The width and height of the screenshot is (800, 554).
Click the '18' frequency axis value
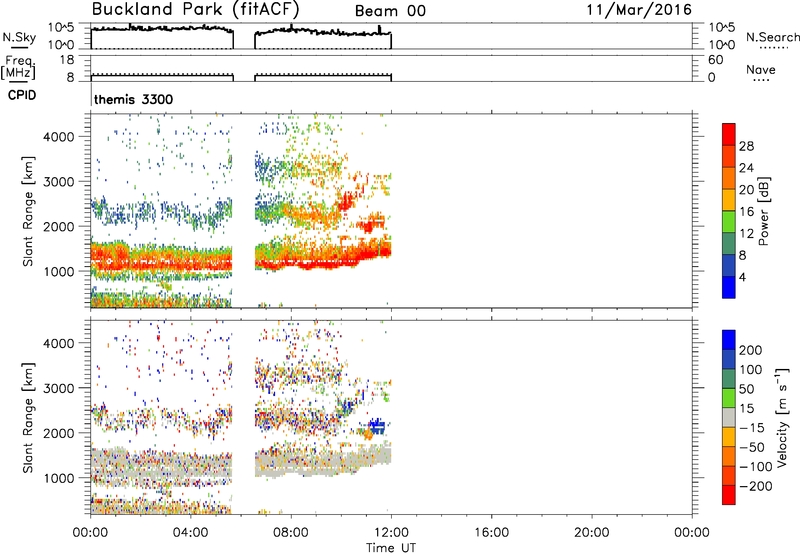click(x=67, y=60)
